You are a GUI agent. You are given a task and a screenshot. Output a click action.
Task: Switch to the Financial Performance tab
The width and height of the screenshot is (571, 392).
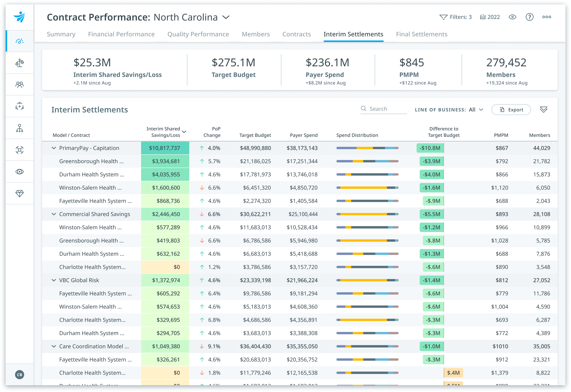coord(121,34)
